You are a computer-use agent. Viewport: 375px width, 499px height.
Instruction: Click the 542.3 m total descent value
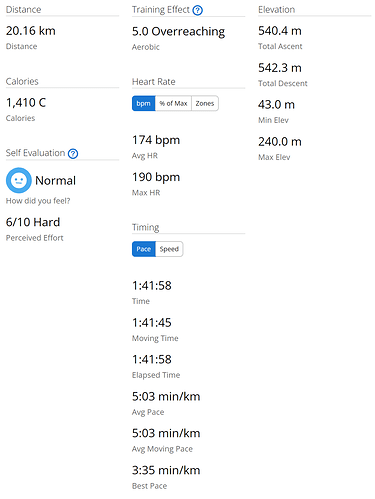point(280,68)
